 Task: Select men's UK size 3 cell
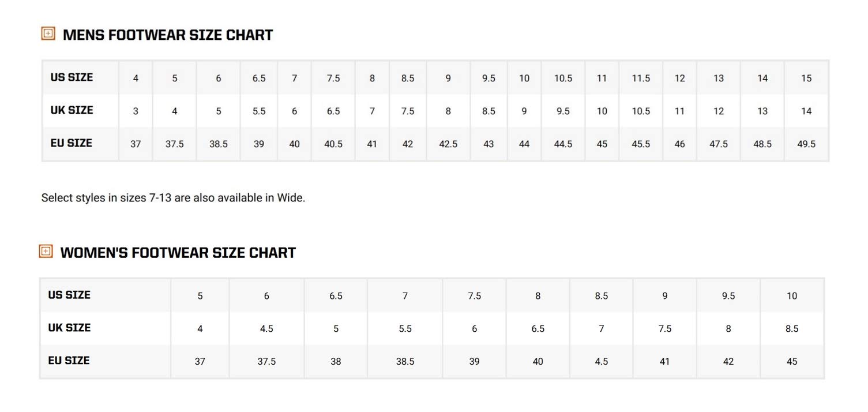(136, 111)
